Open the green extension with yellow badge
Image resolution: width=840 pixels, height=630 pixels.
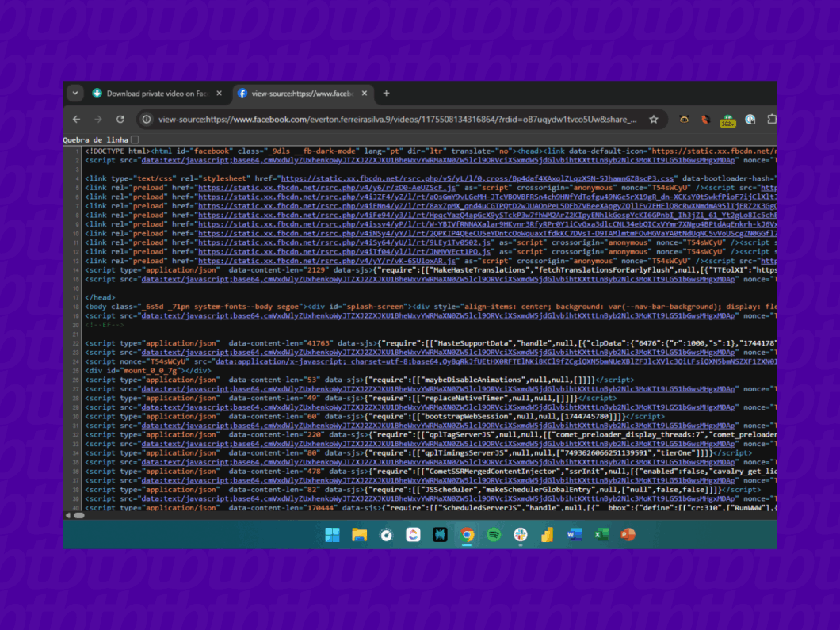(727, 120)
